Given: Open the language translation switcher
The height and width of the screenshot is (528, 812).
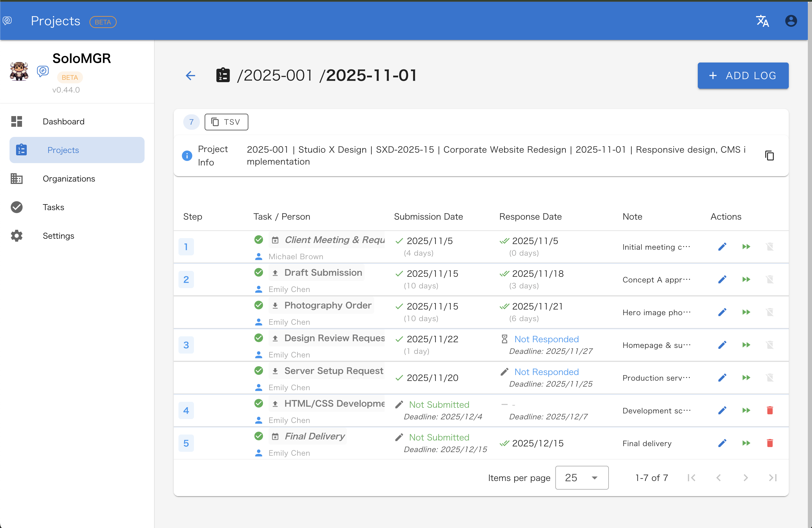Looking at the screenshot, I should coord(763,21).
